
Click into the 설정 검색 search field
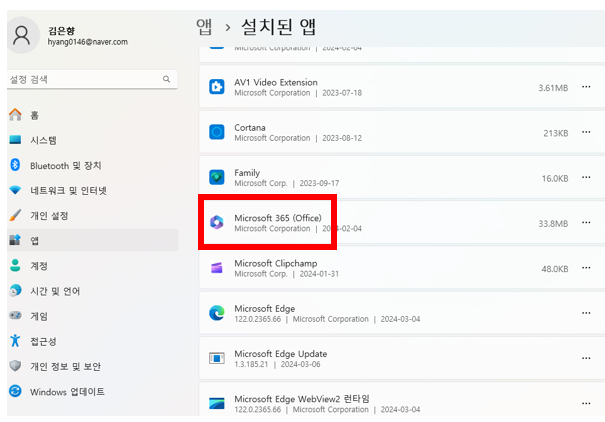click(x=93, y=79)
